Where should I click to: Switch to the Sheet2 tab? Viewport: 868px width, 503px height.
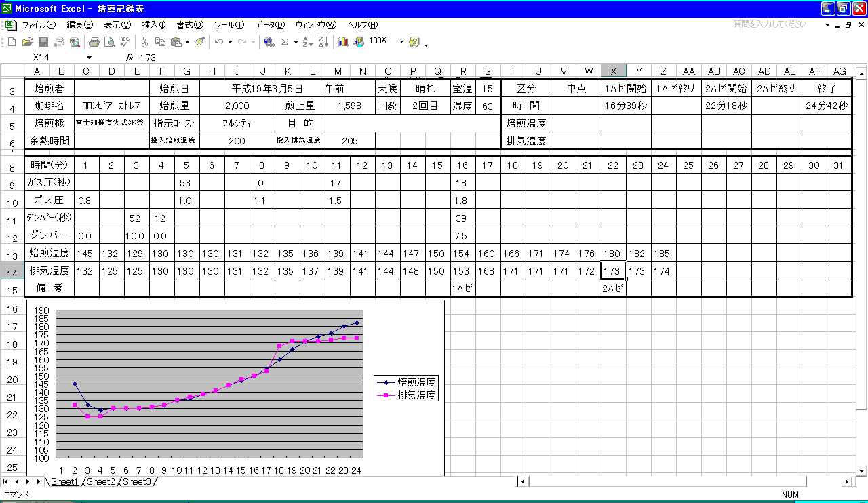(x=100, y=481)
